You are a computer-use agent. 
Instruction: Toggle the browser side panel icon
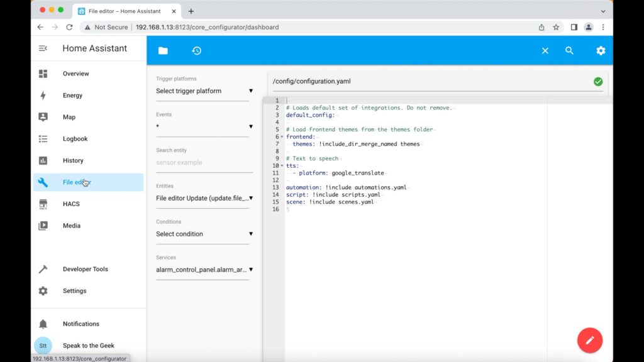pos(574,27)
